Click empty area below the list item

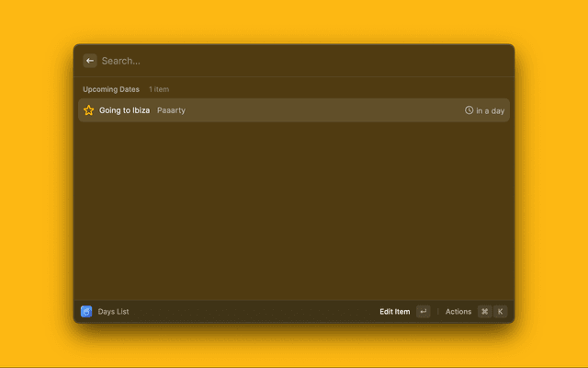pyautogui.click(x=294, y=212)
